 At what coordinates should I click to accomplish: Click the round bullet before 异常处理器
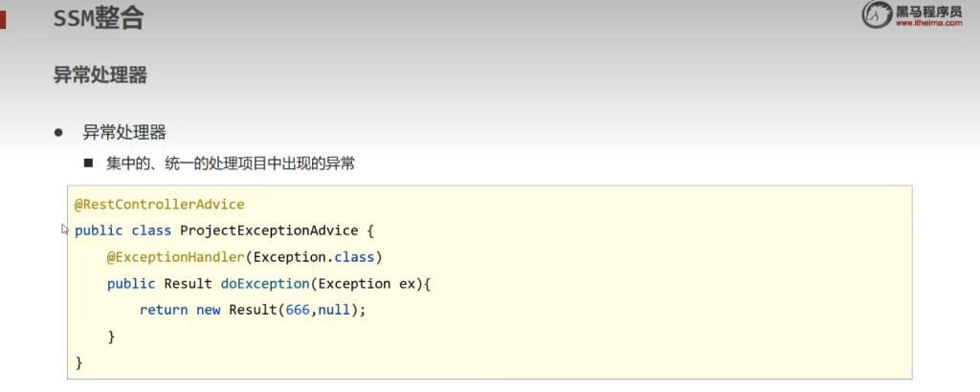click(58, 133)
